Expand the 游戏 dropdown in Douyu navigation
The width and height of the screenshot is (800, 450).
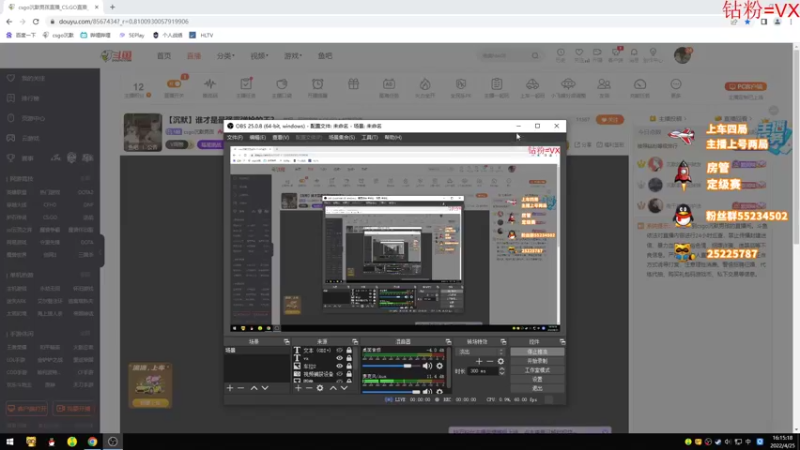(x=292, y=56)
